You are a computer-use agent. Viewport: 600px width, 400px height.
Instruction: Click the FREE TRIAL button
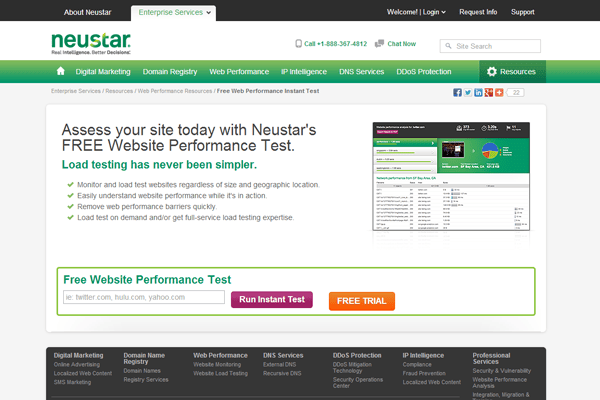(362, 301)
